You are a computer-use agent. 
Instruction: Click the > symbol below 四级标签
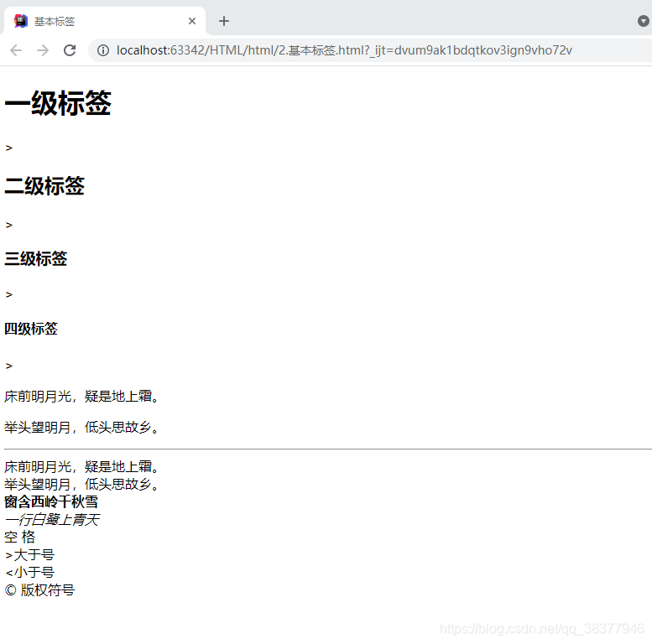8,366
